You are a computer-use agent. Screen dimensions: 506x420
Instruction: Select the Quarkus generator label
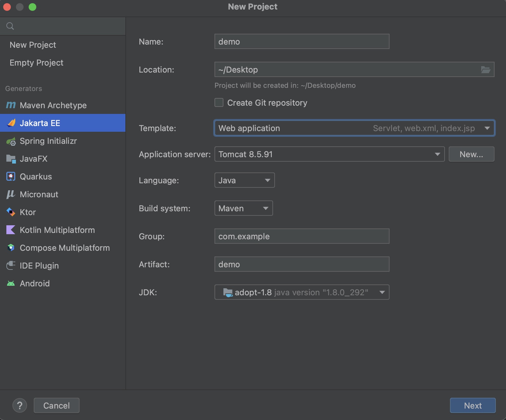click(x=36, y=177)
